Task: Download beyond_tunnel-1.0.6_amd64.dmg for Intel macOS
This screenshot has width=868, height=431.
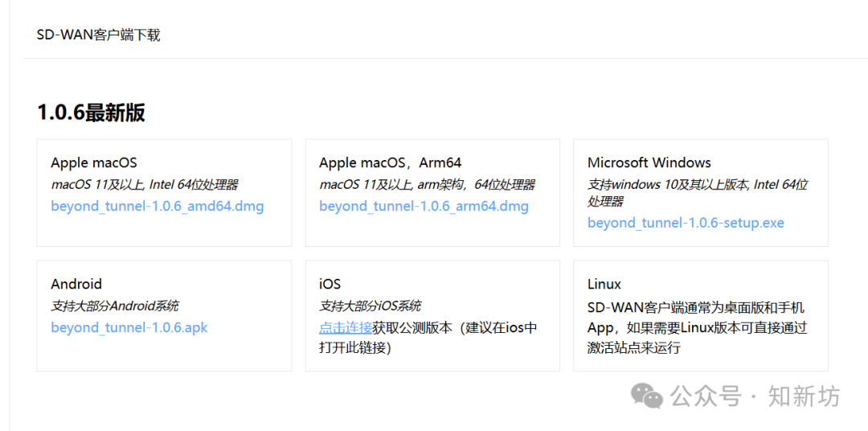Action: coord(158,207)
